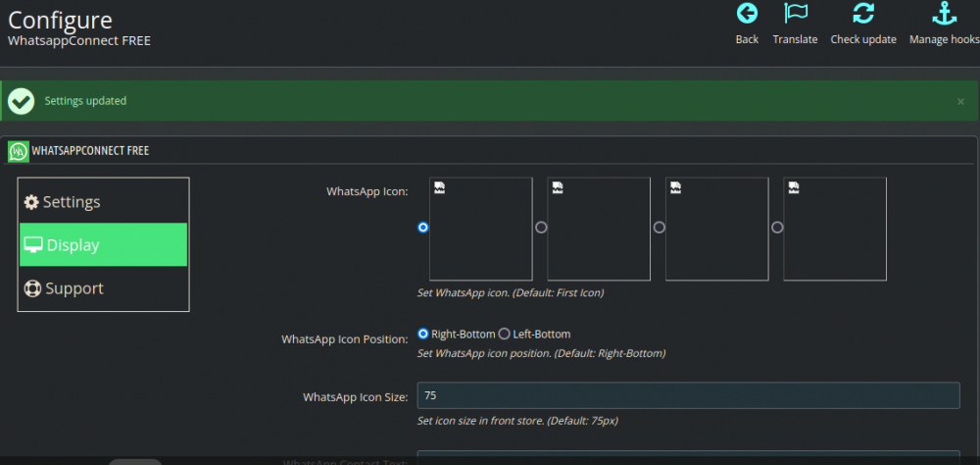980x465 pixels.
Task: Click the first WhatsApp icon preview image
Action: (x=480, y=229)
